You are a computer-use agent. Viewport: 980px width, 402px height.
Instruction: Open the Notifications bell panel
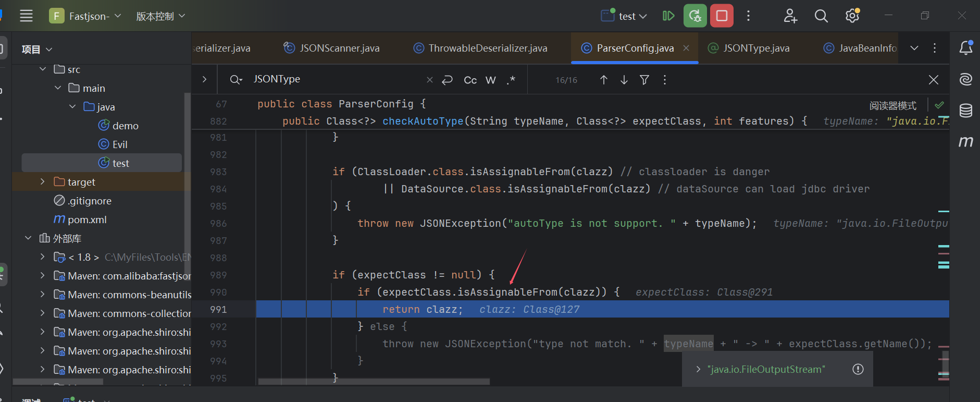coord(965,48)
